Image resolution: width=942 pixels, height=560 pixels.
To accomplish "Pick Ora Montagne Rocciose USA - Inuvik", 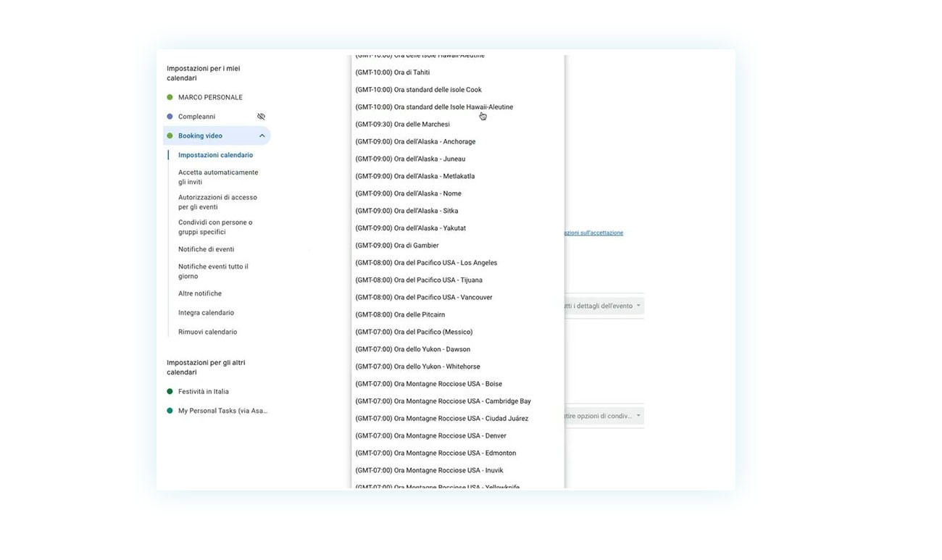I will (457, 471).
